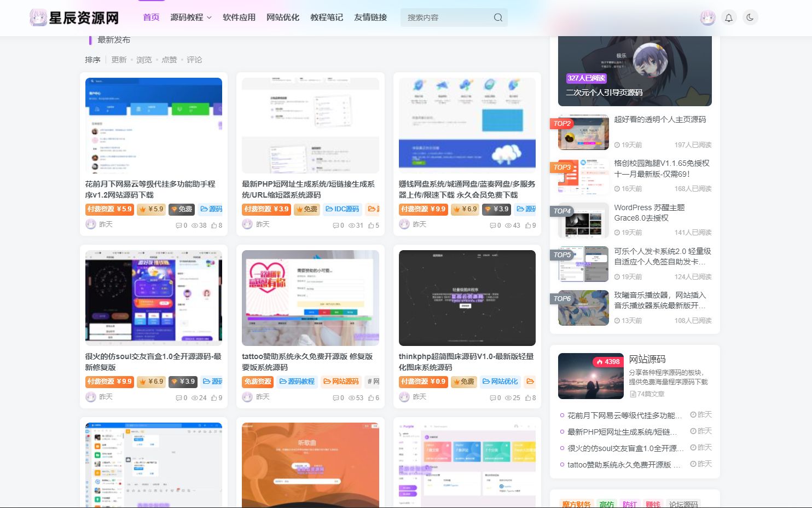Click the 魔方财务 tag
The height and width of the screenshot is (508, 812).
576,504
